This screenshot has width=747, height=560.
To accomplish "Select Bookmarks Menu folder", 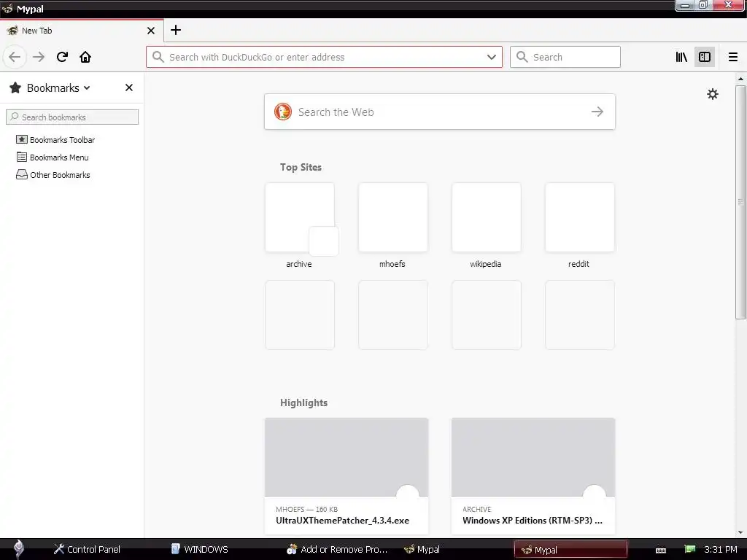I will point(59,157).
